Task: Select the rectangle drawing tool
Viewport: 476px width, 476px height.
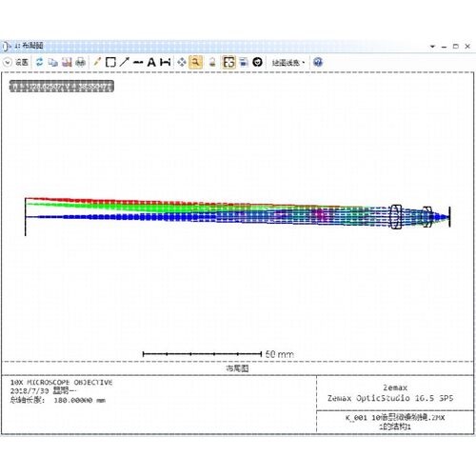Action: pos(110,62)
